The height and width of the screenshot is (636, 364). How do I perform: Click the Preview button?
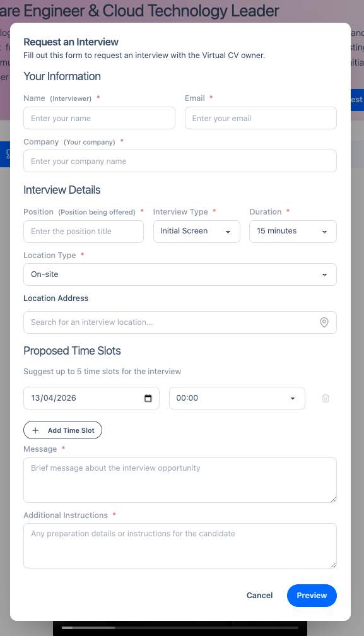(312, 595)
